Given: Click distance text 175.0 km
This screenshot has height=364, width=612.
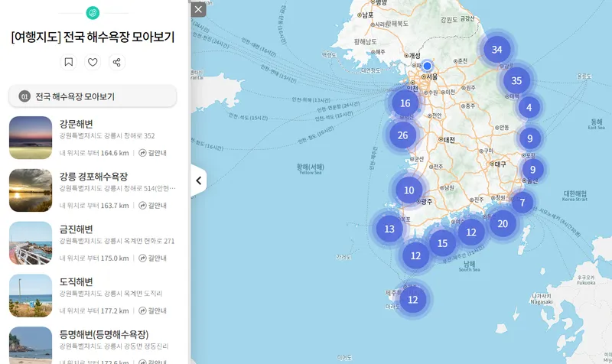Looking at the screenshot, I should tap(115, 258).
